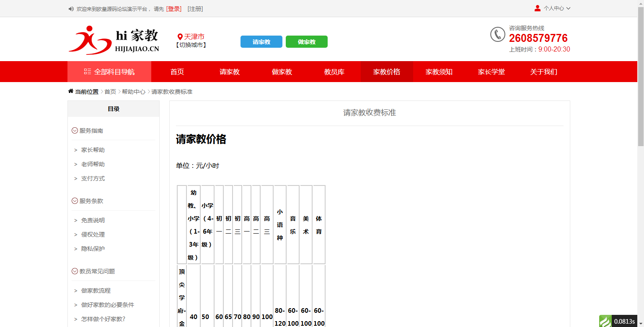The width and height of the screenshot is (644, 327).
Task: Click the 登录 login link
Action: 174,8
